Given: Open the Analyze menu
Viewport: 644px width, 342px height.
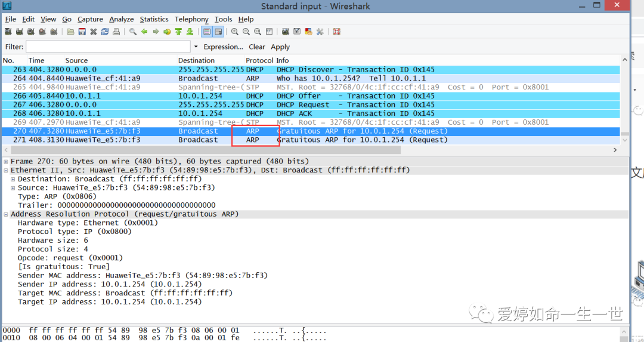Looking at the screenshot, I should point(122,19).
